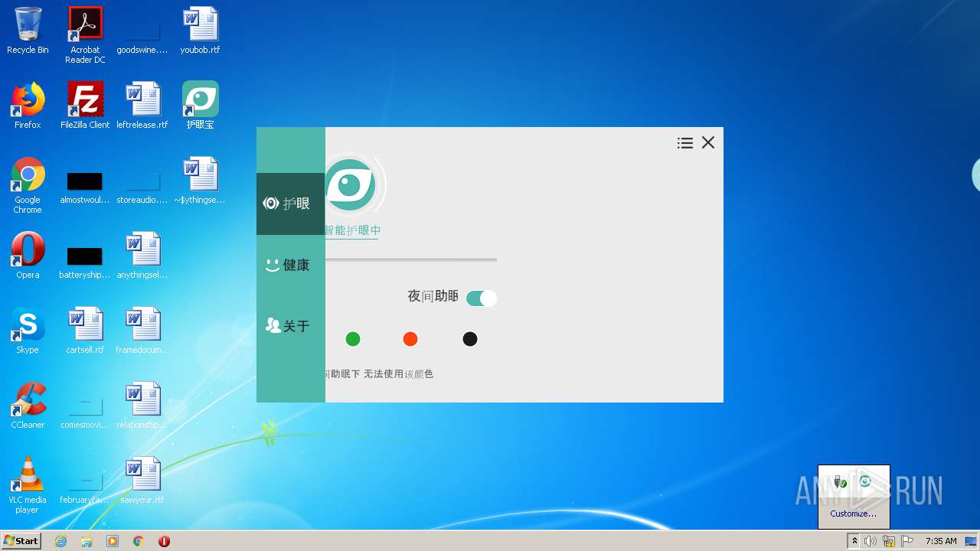Click Customize... in the tray popup
The width and height of the screenshot is (980, 551).
[854, 514]
